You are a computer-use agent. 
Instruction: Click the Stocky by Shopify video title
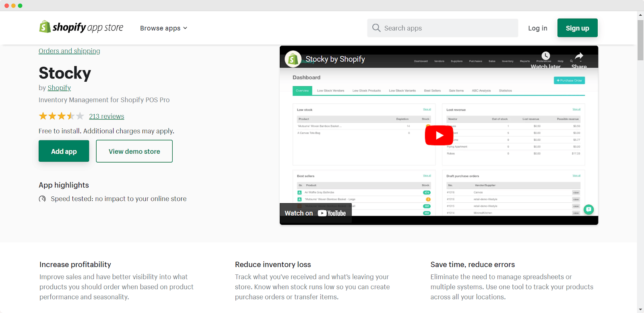click(x=335, y=59)
